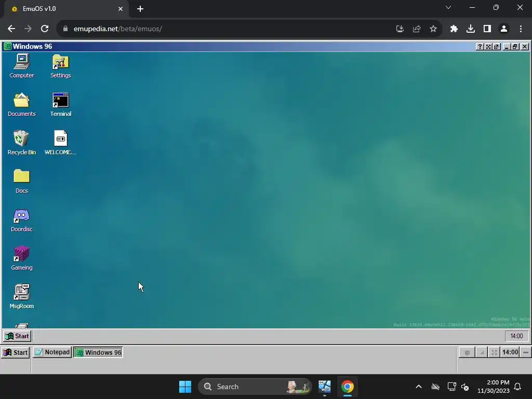The height and width of the screenshot is (399, 532).
Task: Open the Computer desktop icon
Action: click(x=21, y=66)
